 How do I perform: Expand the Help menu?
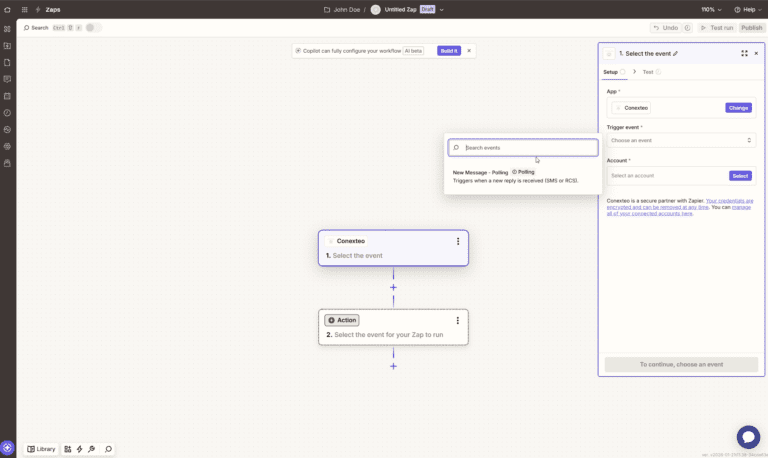click(746, 9)
